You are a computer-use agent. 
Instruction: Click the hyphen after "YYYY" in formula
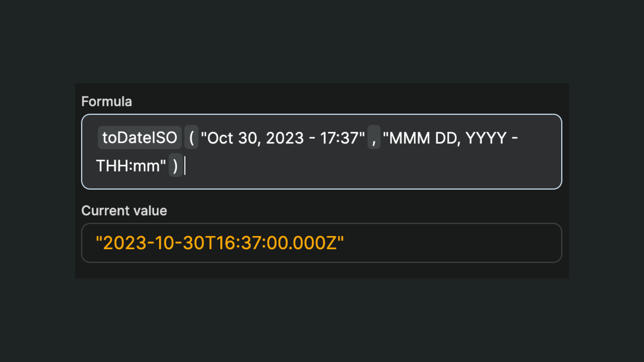(x=515, y=138)
